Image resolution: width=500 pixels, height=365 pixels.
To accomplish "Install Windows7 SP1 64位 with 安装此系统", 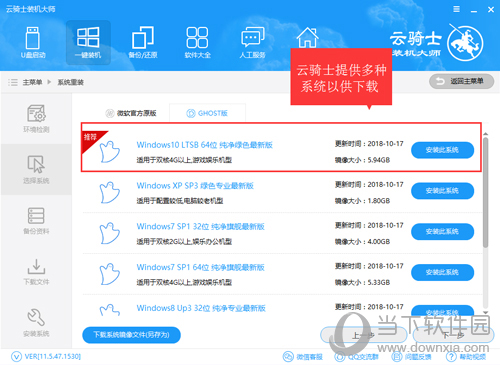I will (442, 272).
